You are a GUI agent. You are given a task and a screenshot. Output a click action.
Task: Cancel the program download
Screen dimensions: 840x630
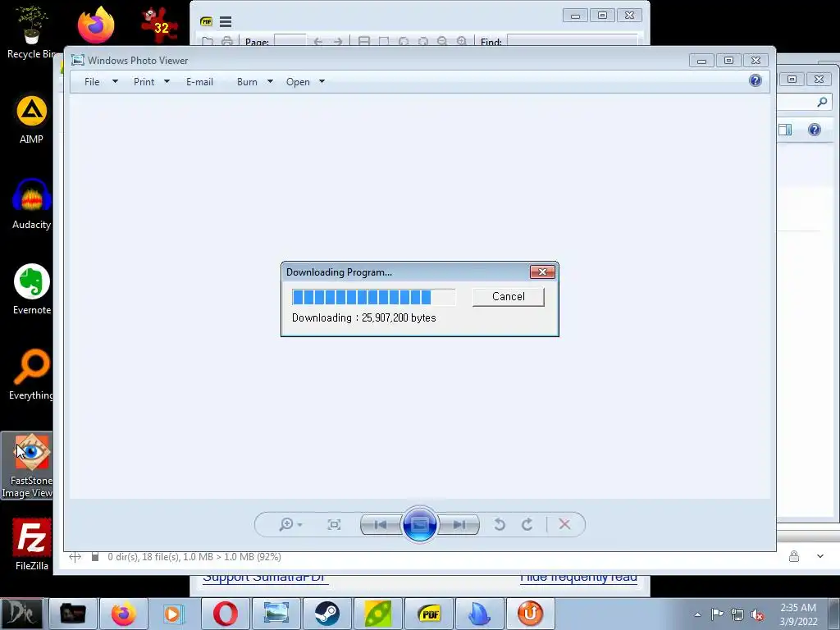pyautogui.click(x=508, y=297)
